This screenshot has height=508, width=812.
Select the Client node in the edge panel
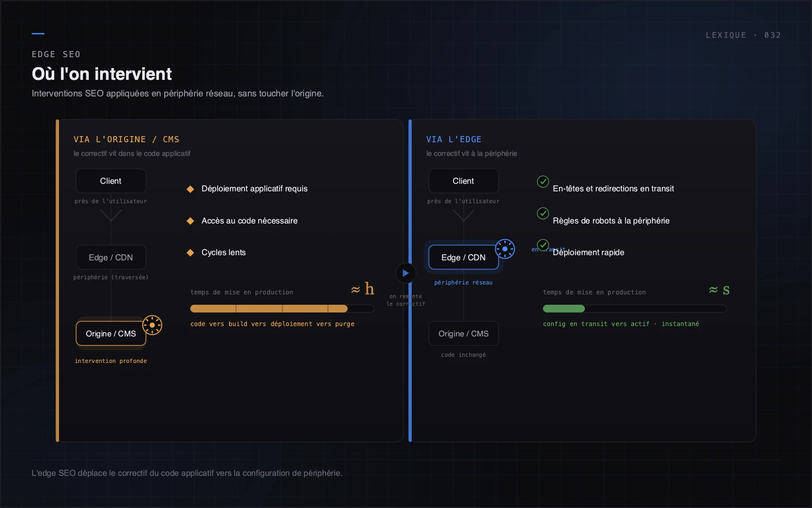coord(464,181)
